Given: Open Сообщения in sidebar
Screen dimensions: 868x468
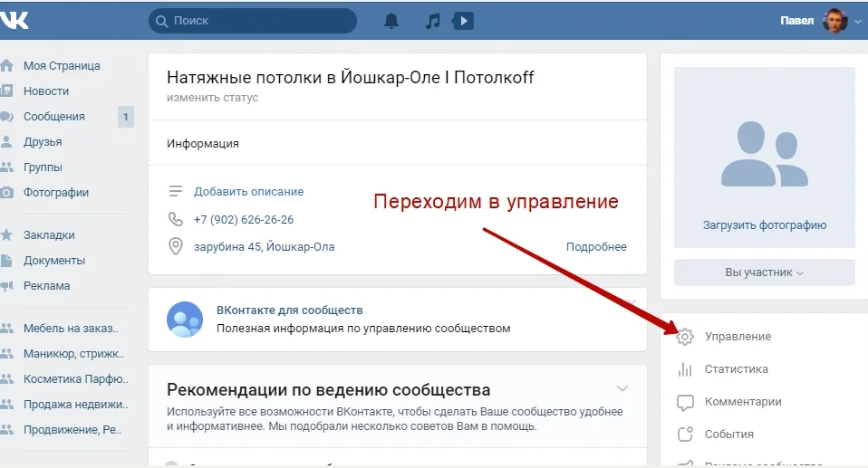Looking at the screenshot, I should tap(54, 117).
